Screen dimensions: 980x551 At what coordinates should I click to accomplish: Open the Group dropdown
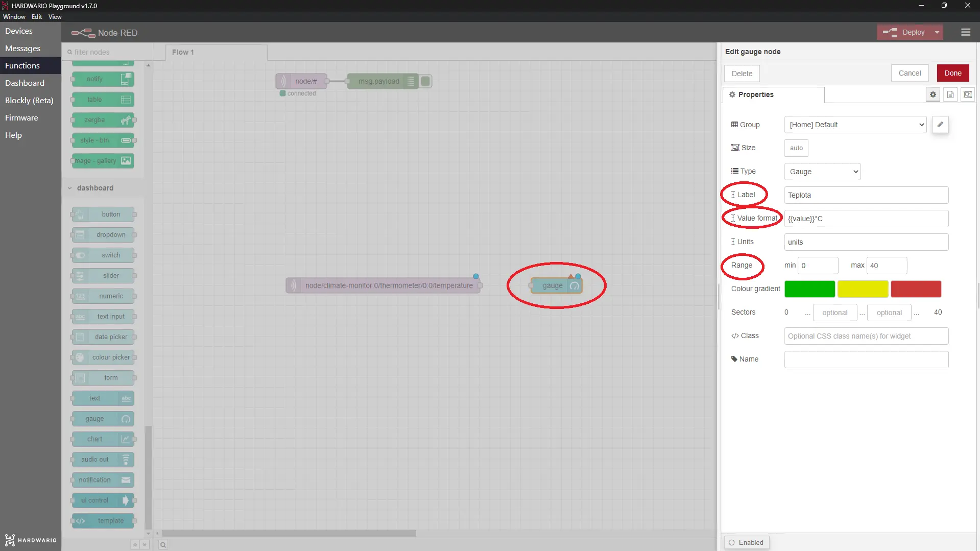pos(855,125)
